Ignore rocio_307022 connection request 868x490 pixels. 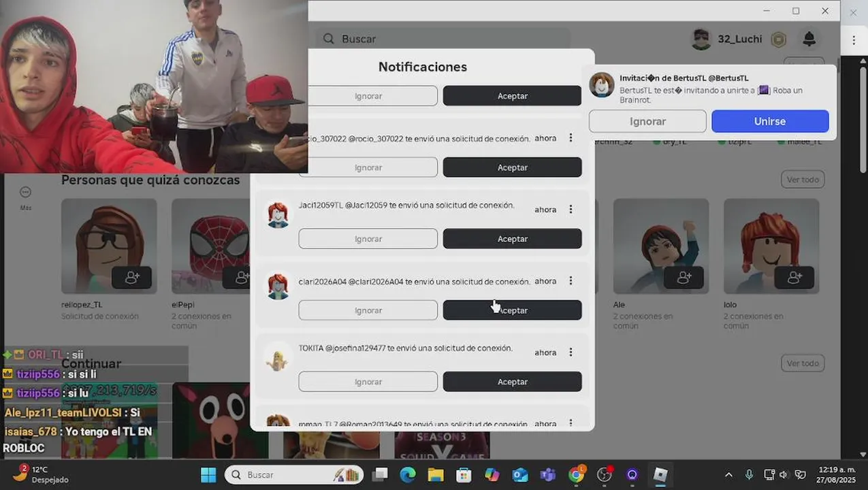click(x=368, y=167)
